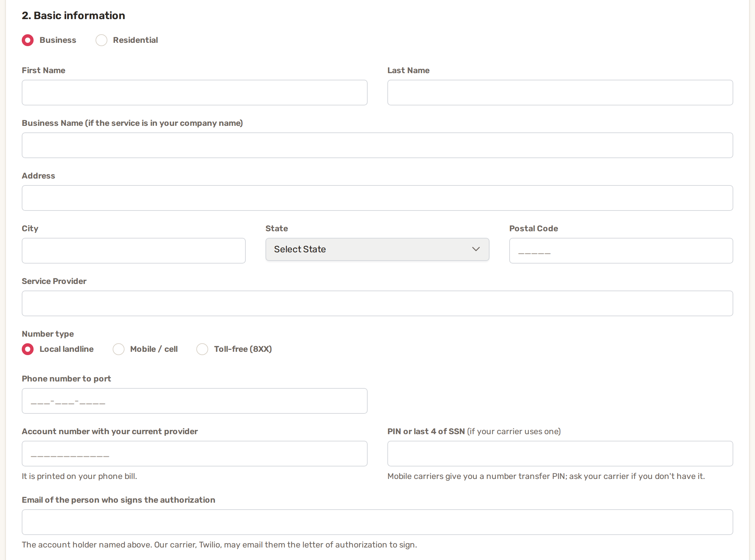Click the Twilio letter of authorization note
This screenshot has width=755, height=560.
(219, 545)
